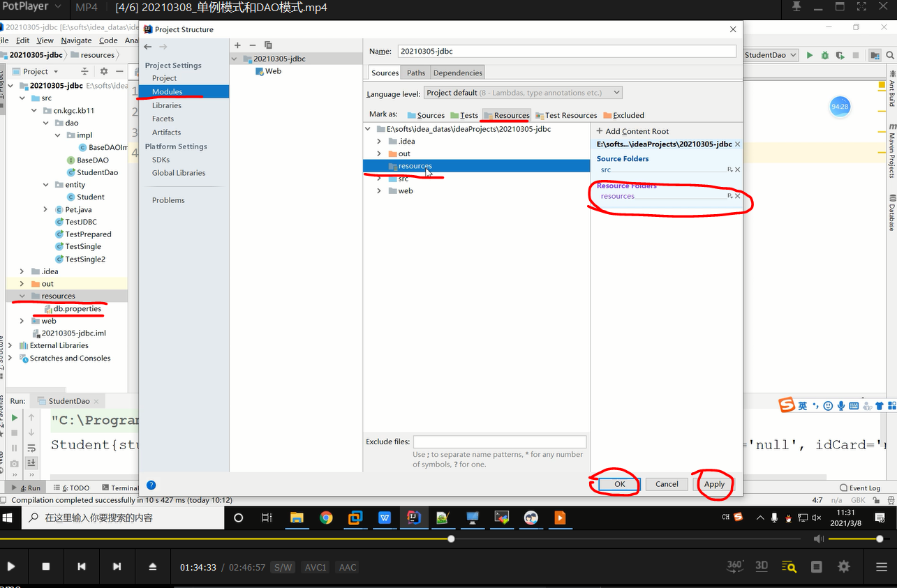Click the OK button
This screenshot has height=588, width=897.
pos(619,484)
